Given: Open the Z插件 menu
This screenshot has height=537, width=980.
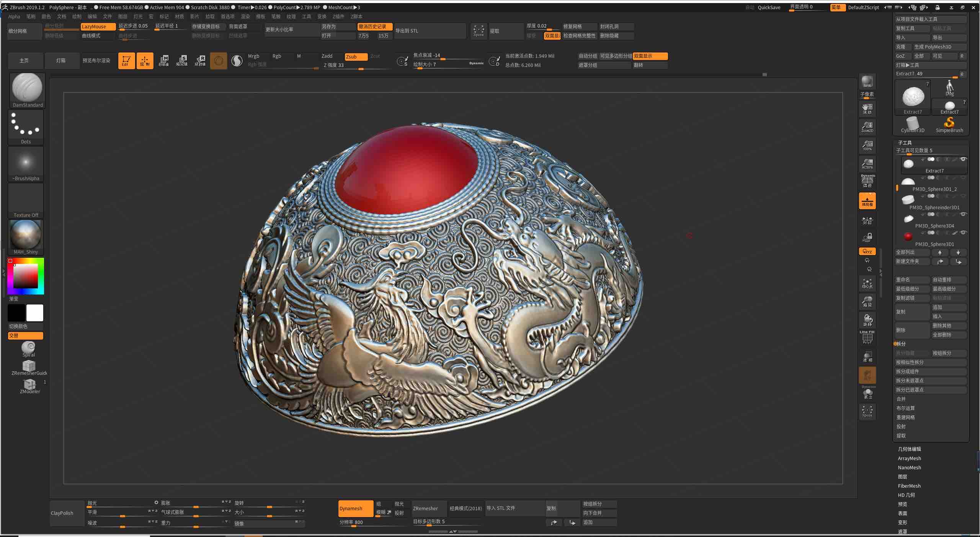Looking at the screenshot, I should [338, 16].
